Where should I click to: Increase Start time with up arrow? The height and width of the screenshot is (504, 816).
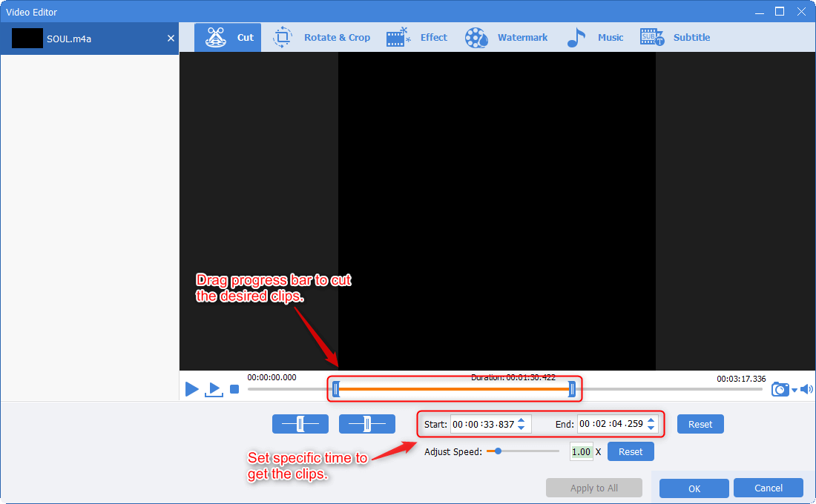[521, 420]
